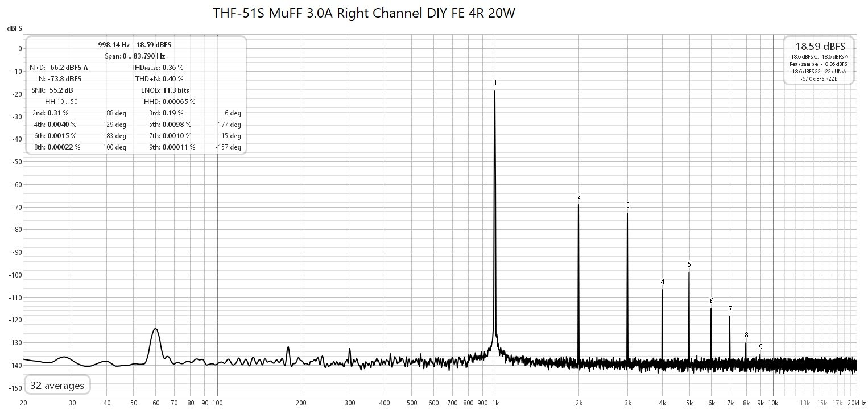This screenshot has height=410, width=868.
Task: Click the "1k" frequency axis label
Action: pos(495,402)
